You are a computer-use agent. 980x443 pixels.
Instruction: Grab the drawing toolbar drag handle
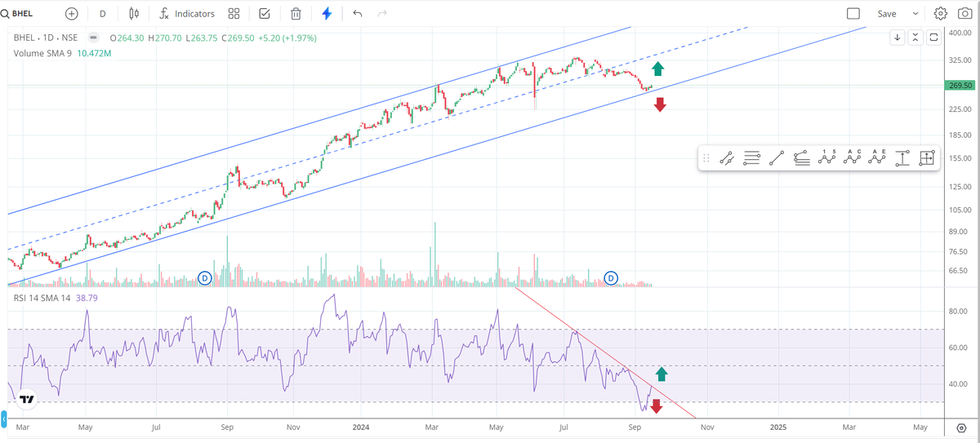point(706,158)
